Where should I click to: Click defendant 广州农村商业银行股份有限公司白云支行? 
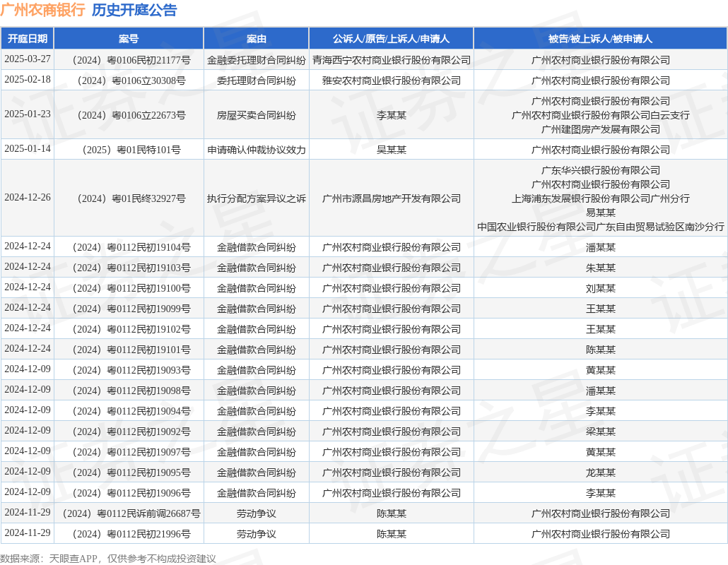coord(600,115)
